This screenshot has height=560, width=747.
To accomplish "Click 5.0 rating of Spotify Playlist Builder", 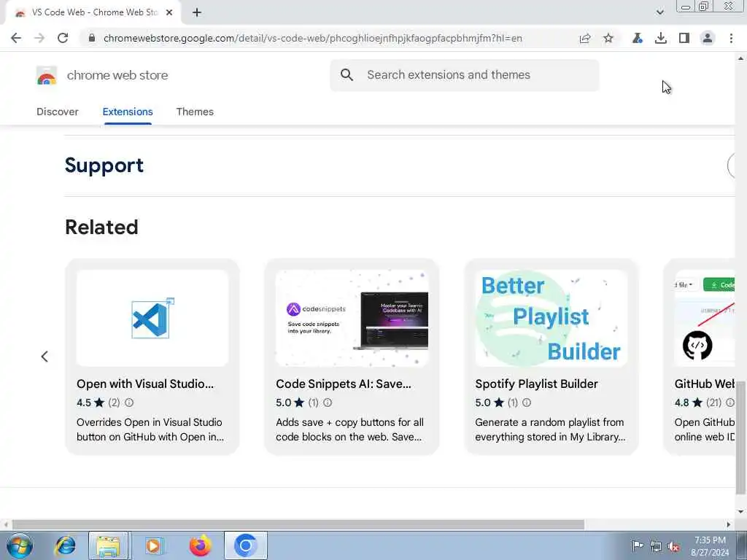I will [x=489, y=402].
